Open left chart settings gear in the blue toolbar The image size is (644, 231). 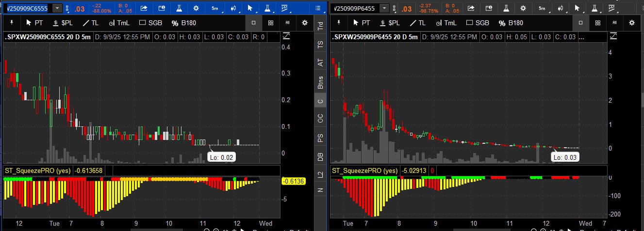(x=196, y=8)
